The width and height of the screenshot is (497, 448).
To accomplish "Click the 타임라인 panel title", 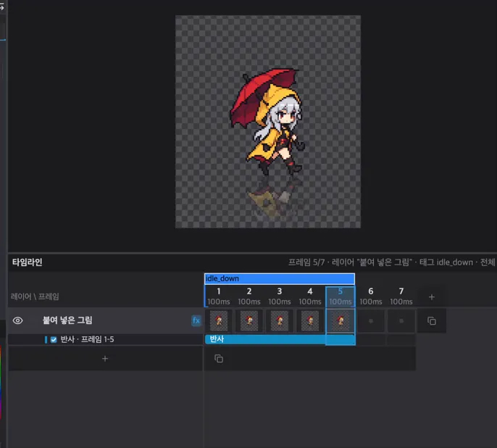I will 28,262.
